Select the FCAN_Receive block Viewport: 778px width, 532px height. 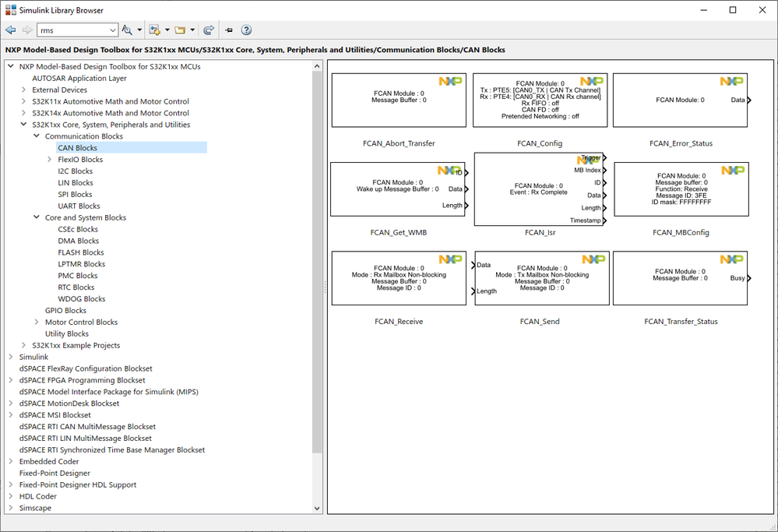coord(399,278)
